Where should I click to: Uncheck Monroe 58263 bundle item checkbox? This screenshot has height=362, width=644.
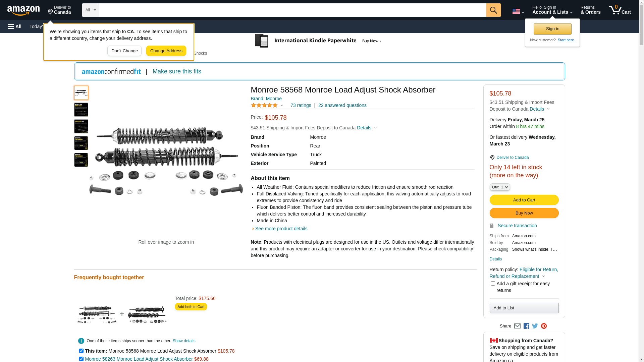[81, 359]
